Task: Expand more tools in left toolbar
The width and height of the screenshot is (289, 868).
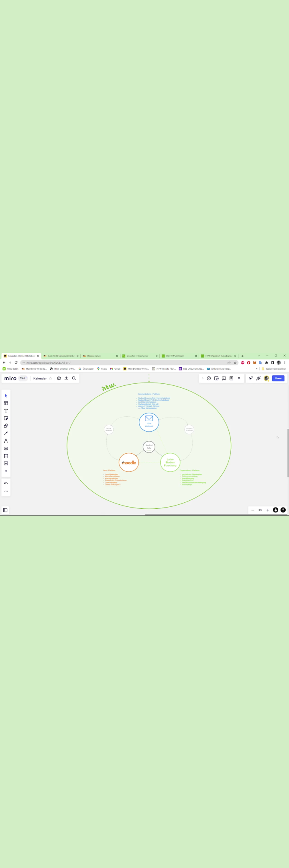Action: [6, 471]
